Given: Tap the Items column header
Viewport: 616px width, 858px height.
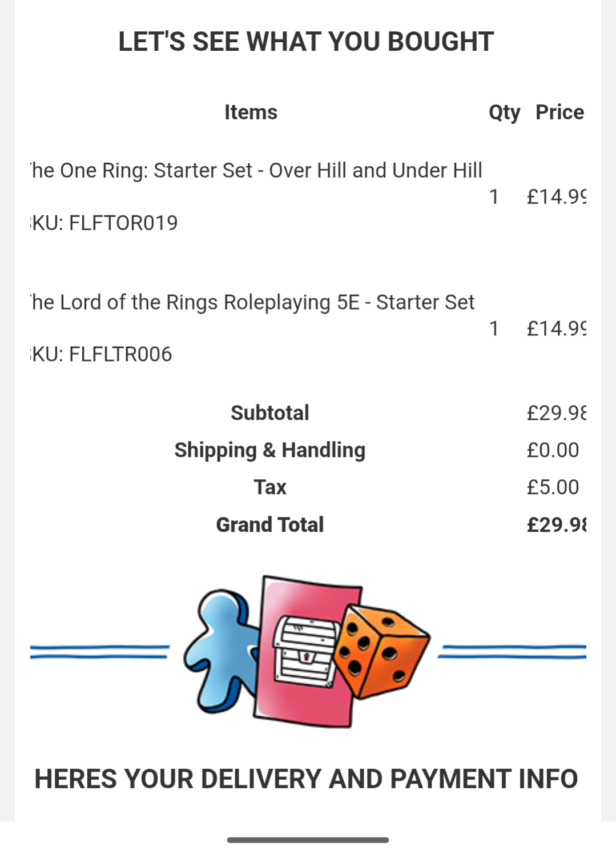Looking at the screenshot, I should (x=251, y=112).
